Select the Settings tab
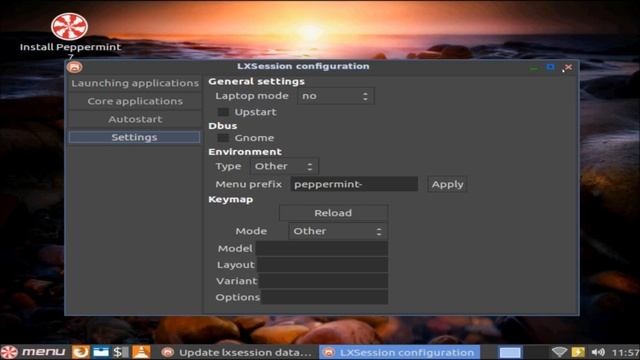The height and width of the screenshot is (360, 640). 135,137
